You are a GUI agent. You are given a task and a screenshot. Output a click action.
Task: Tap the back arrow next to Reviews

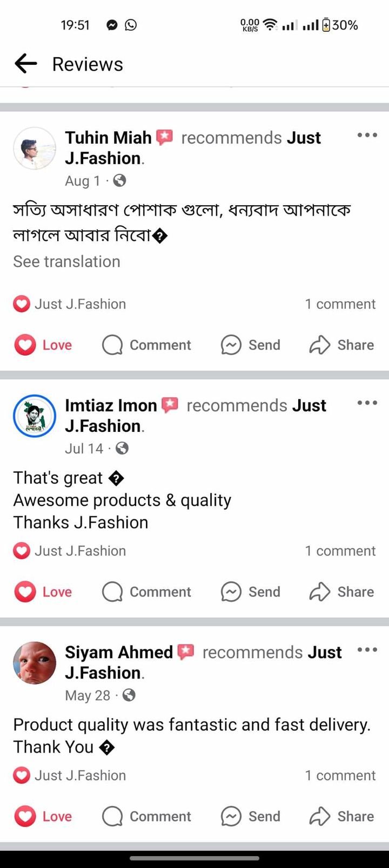pos(25,64)
